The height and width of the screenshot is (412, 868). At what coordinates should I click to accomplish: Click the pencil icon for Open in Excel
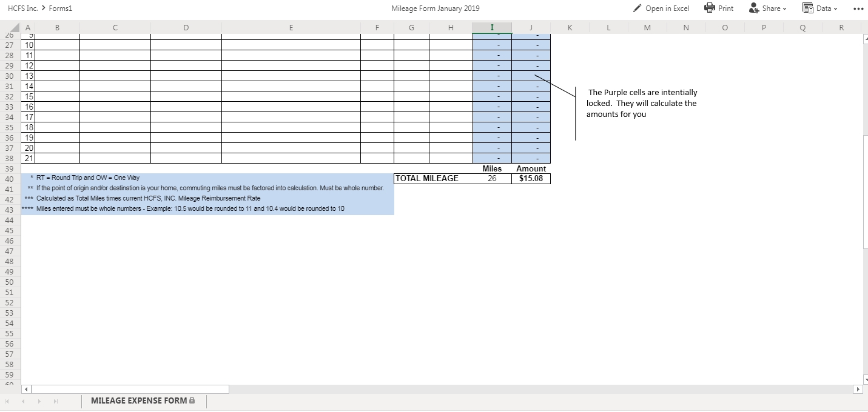tap(637, 8)
